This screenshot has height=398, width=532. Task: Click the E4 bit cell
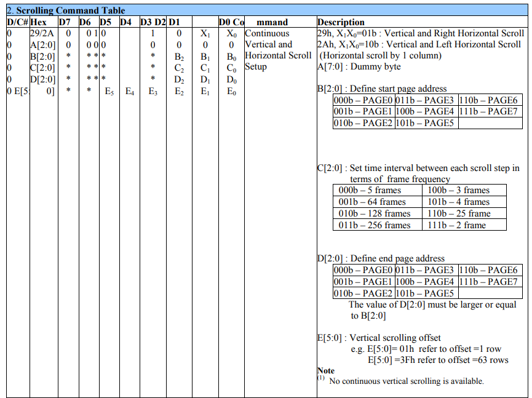[x=130, y=91]
